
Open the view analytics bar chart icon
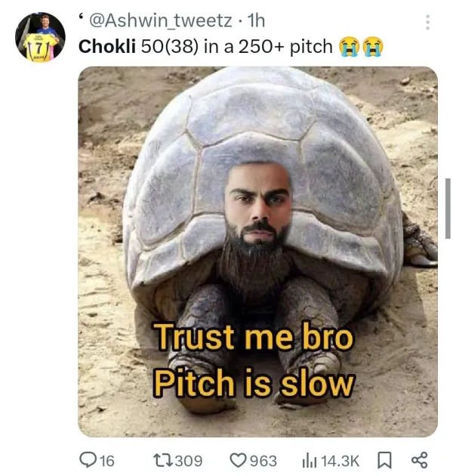pos(310,461)
